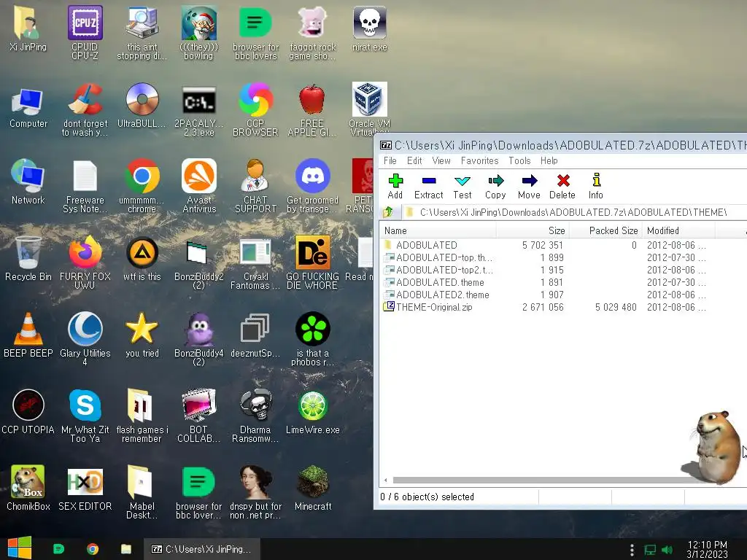Select the ummmmm... chrome desktop icon
The height and width of the screenshot is (560, 747).
click(x=142, y=186)
